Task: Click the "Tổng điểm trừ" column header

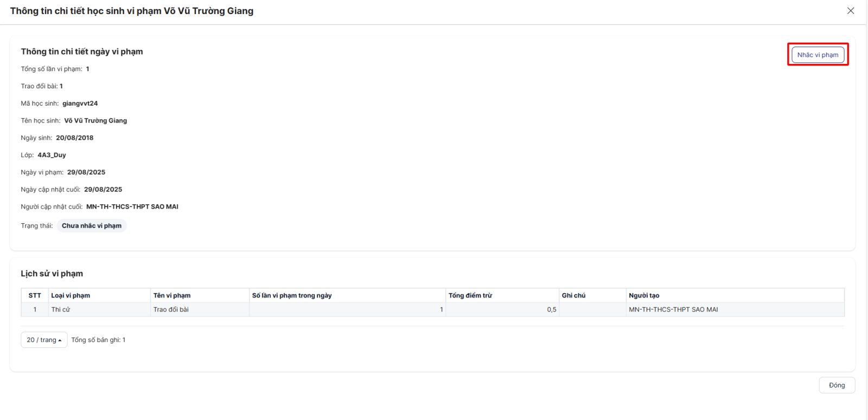Action: pyautogui.click(x=470, y=295)
